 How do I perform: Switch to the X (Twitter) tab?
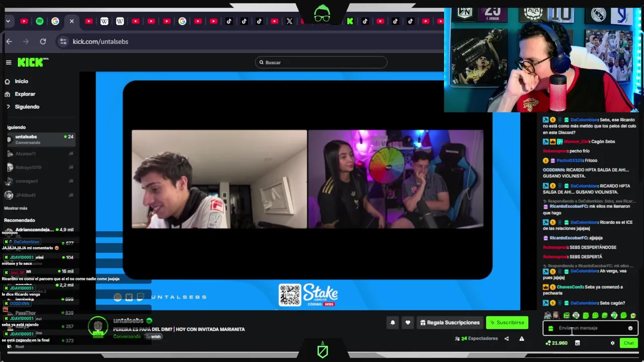[x=289, y=21]
